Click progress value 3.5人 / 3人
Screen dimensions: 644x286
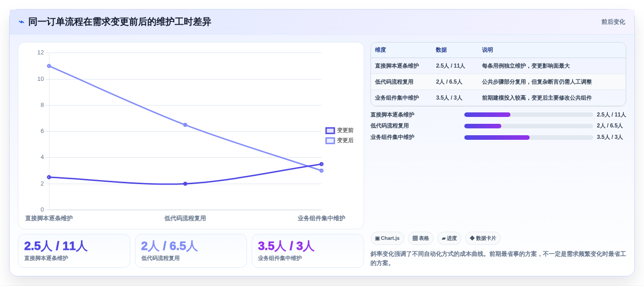pos(610,137)
